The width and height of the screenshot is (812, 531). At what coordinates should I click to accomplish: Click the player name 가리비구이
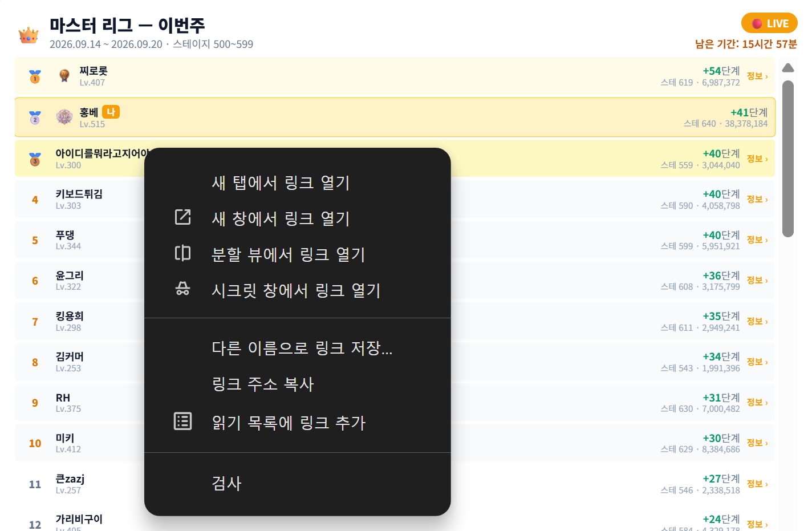[79, 519]
